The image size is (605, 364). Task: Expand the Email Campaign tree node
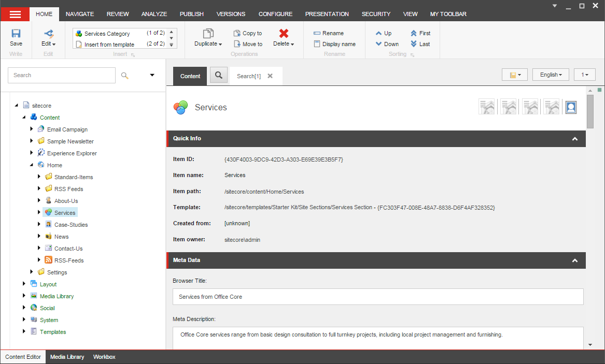(x=32, y=129)
